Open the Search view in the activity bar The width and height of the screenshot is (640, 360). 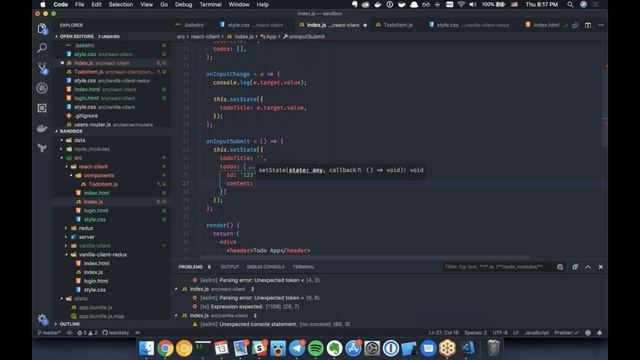click(42, 48)
